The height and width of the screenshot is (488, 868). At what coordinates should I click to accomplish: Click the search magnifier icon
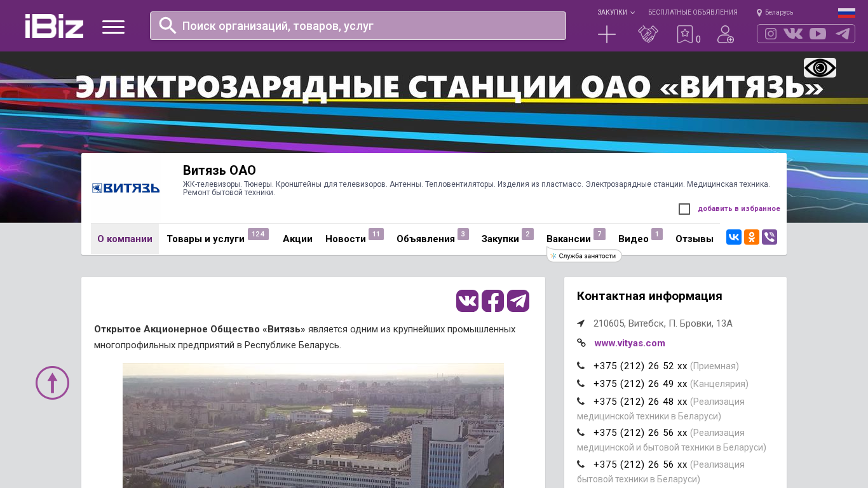tap(168, 25)
